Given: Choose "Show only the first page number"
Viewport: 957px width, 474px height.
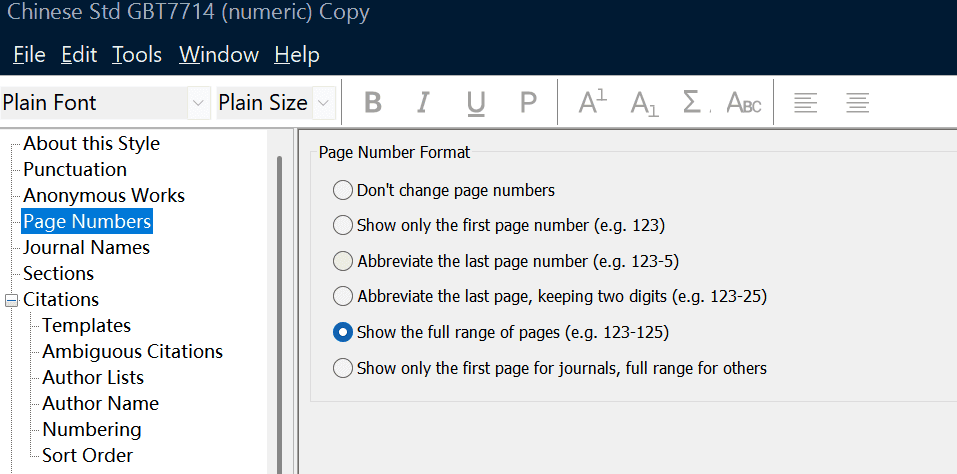Looking at the screenshot, I should (343, 225).
